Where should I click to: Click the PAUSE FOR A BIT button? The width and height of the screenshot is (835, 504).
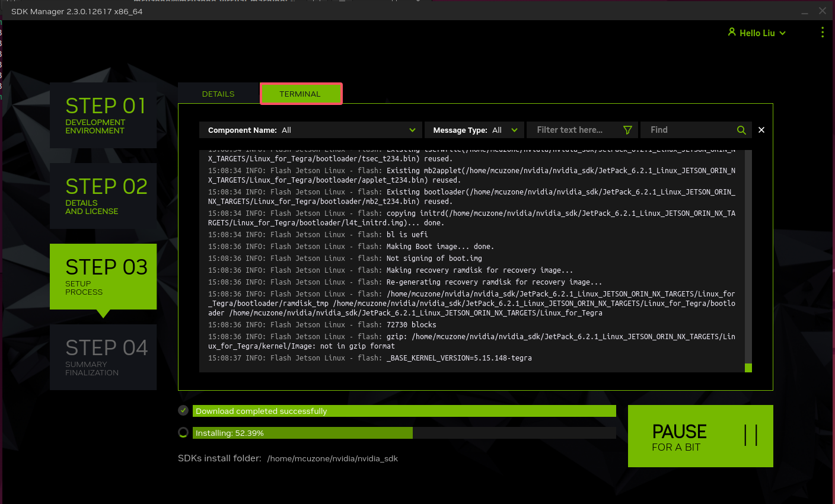(x=700, y=436)
